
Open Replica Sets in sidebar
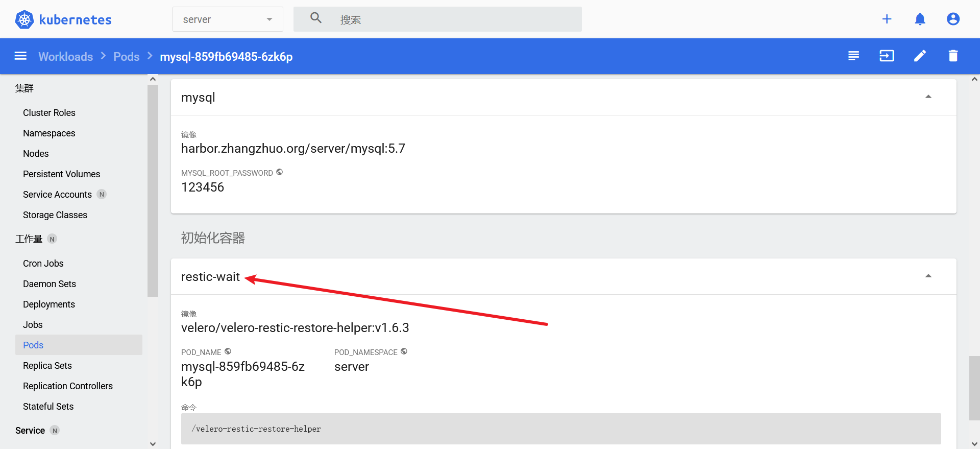[x=47, y=365]
